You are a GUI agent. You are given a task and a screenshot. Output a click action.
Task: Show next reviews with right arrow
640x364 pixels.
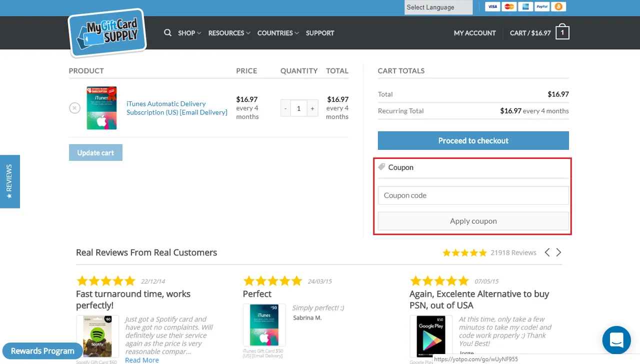pyautogui.click(x=558, y=252)
